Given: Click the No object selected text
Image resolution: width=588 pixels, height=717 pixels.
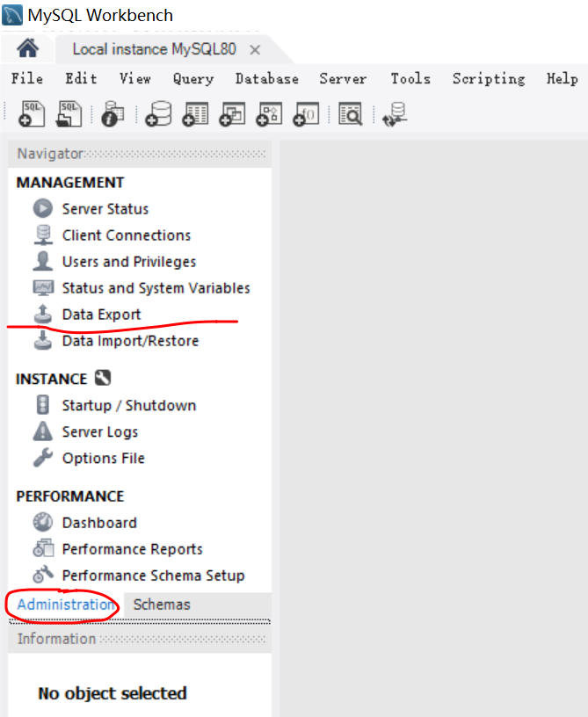Looking at the screenshot, I should pyautogui.click(x=112, y=693).
